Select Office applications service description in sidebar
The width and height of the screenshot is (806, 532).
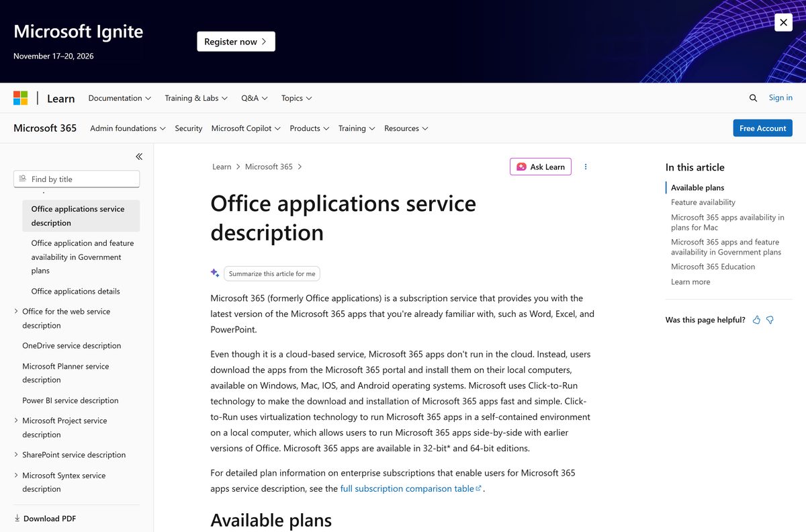coord(81,216)
